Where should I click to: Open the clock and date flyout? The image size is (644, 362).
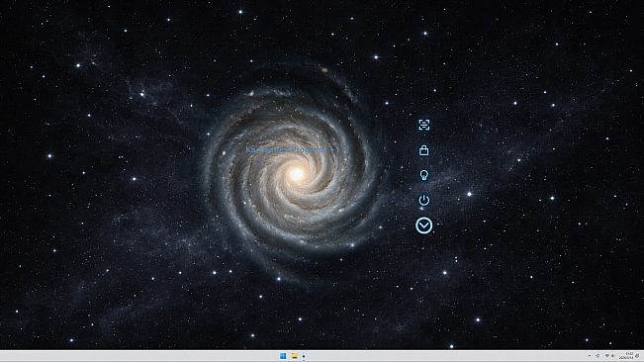pos(626,356)
